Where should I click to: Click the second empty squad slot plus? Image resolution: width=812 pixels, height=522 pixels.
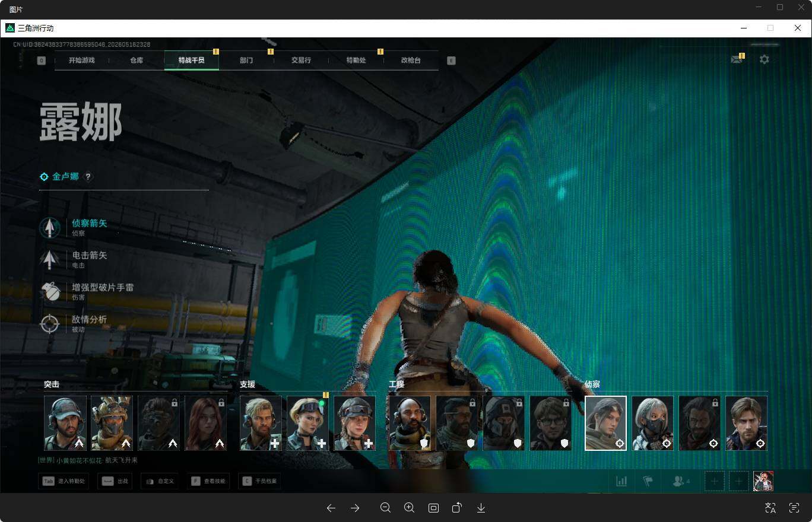739,481
